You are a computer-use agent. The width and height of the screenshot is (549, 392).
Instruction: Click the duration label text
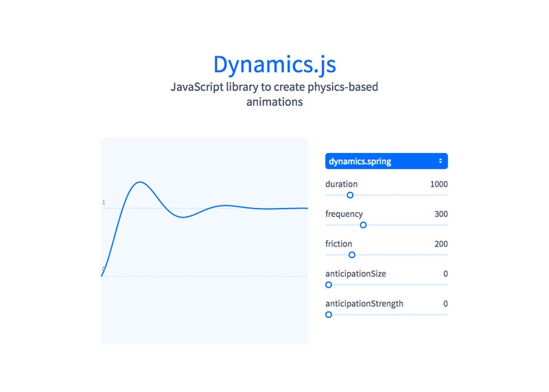point(341,184)
